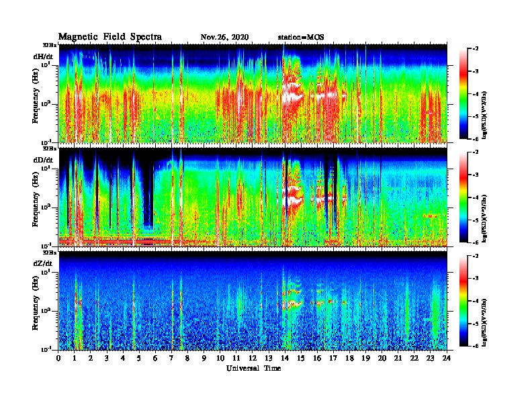Click hour "1" on the time axis
The width and height of the screenshot is (532, 411).
75,358
